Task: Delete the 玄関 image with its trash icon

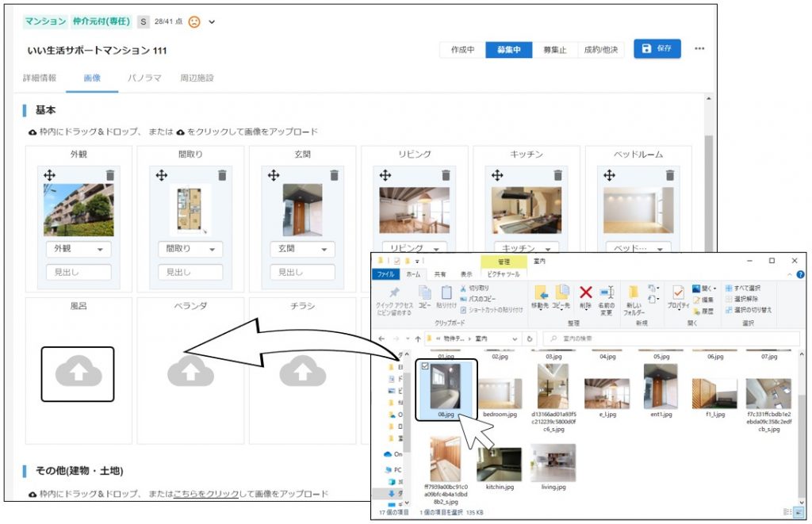Action: [334, 175]
